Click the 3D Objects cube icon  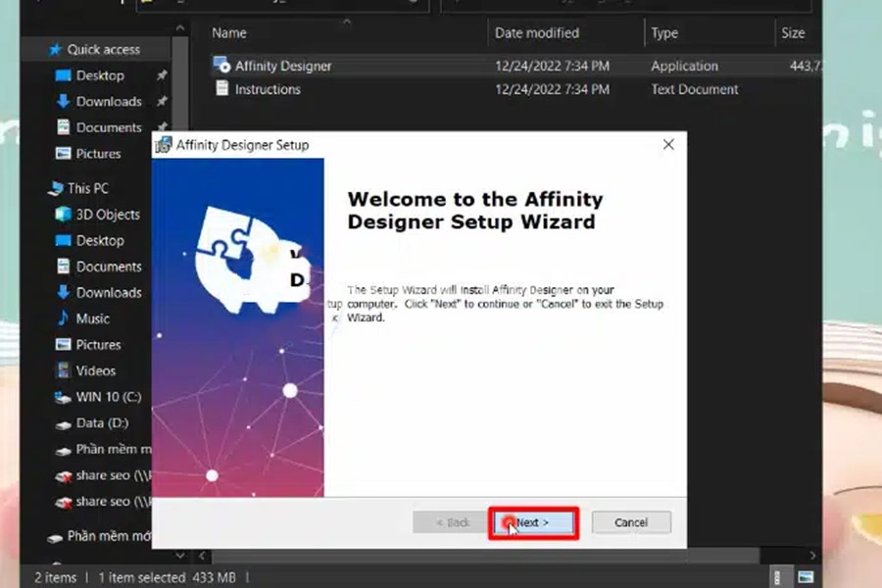63,215
